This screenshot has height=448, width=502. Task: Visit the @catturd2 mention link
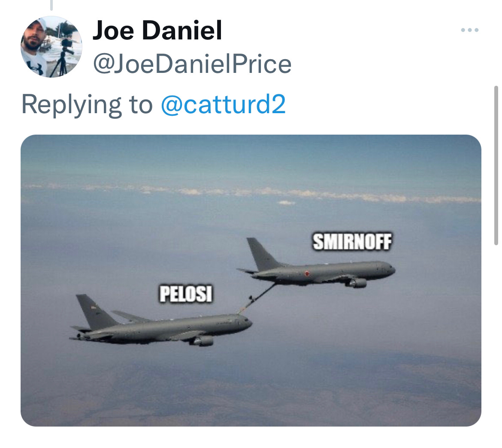point(223,104)
